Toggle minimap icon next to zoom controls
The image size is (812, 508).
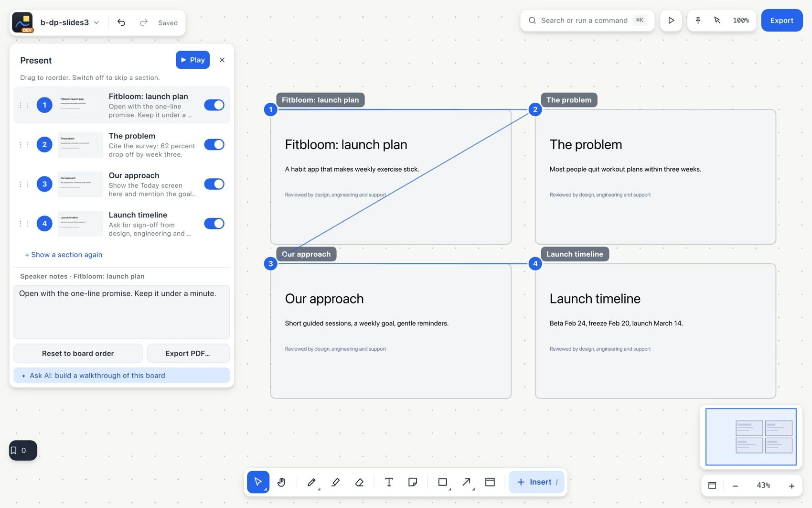pos(712,486)
